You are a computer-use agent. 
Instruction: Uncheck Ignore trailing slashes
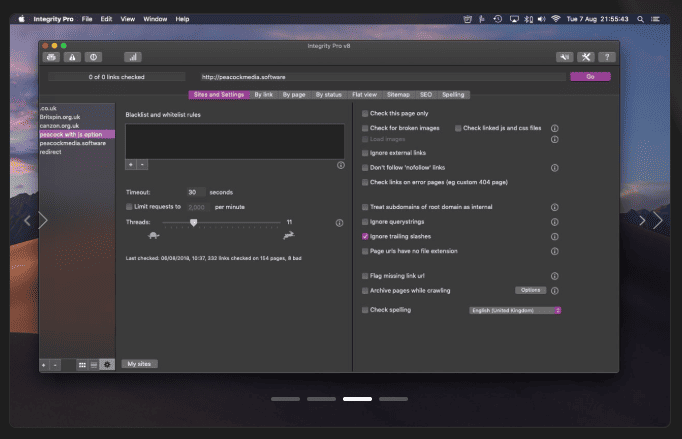[365, 237]
